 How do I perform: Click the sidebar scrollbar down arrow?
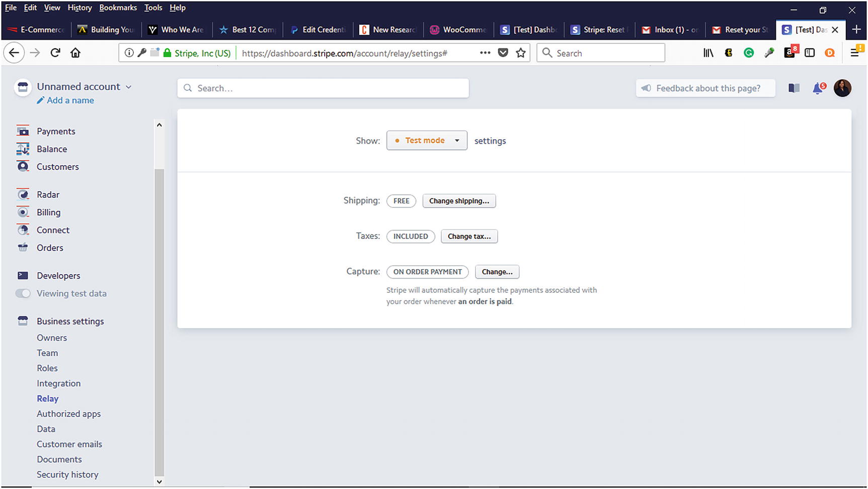coord(159,481)
